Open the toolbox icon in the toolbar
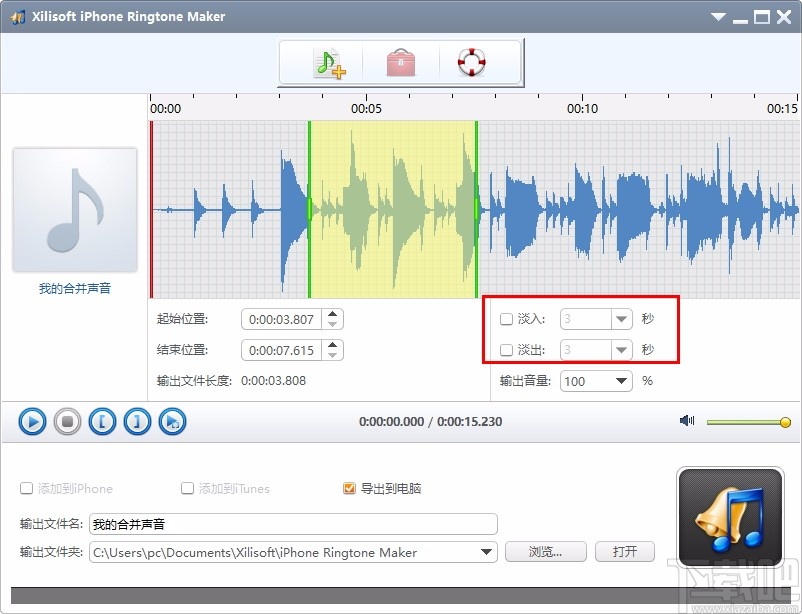The height and width of the screenshot is (614, 802). click(399, 60)
